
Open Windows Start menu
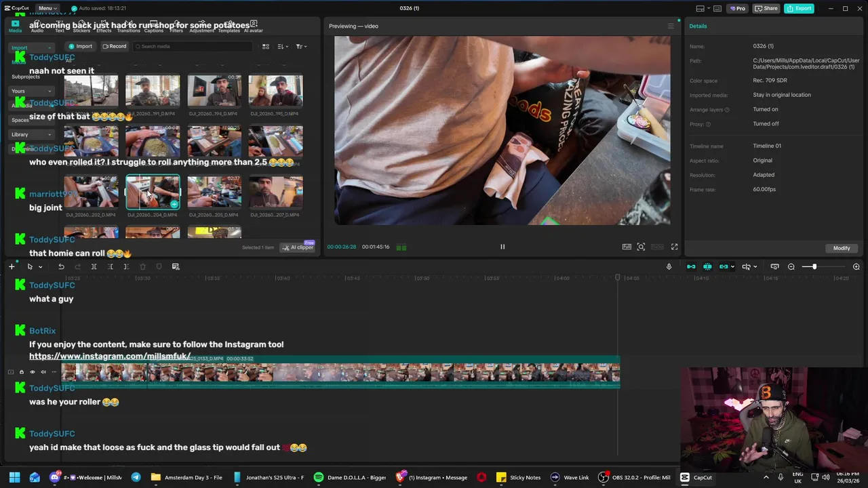pyautogui.click(x=14, y=477)
